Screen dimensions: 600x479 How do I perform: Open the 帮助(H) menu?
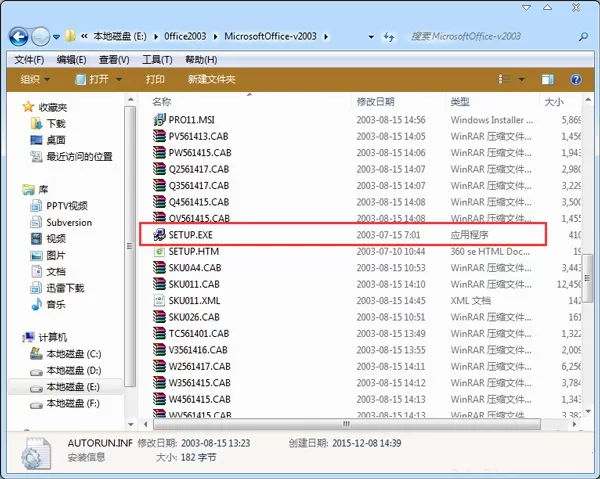[x=201, y=60]
